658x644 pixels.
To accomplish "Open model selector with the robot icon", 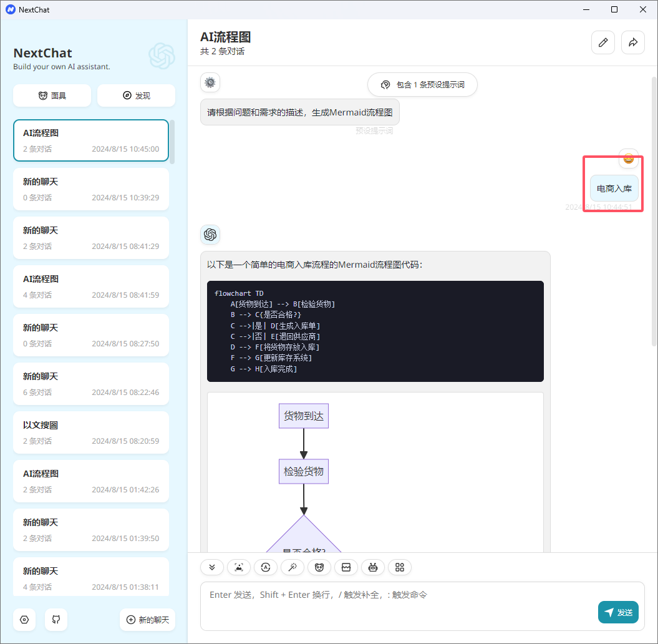I will [x=373, y=567].
